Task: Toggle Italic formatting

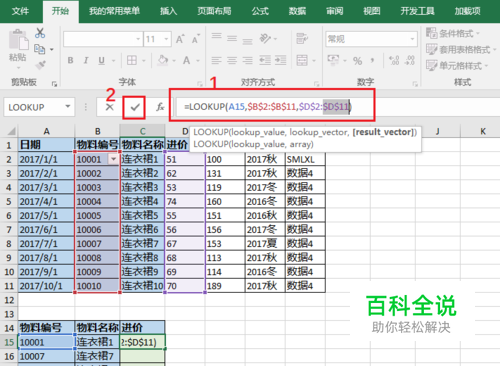Action: [x=86, y=60]
